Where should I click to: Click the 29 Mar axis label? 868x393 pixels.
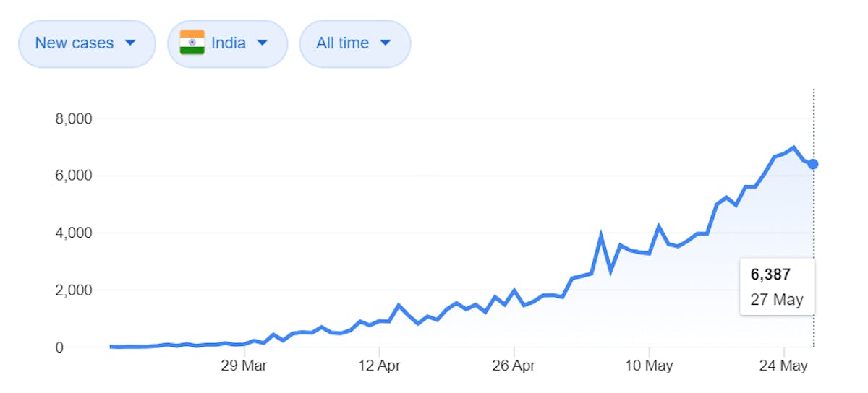244,366
